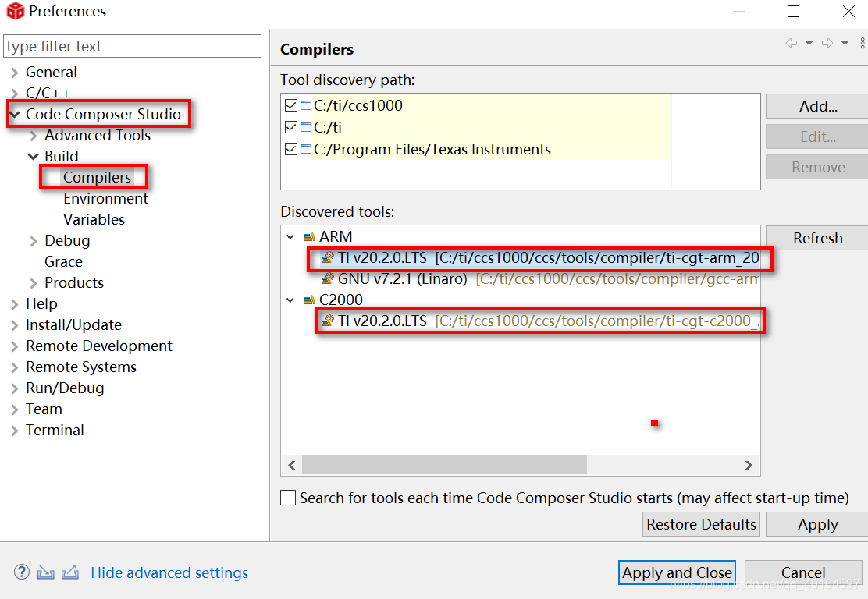This screenshot has width=868, height=599.
Task: Click the back navigation arrow icon
Action: (x=792, y=43)
